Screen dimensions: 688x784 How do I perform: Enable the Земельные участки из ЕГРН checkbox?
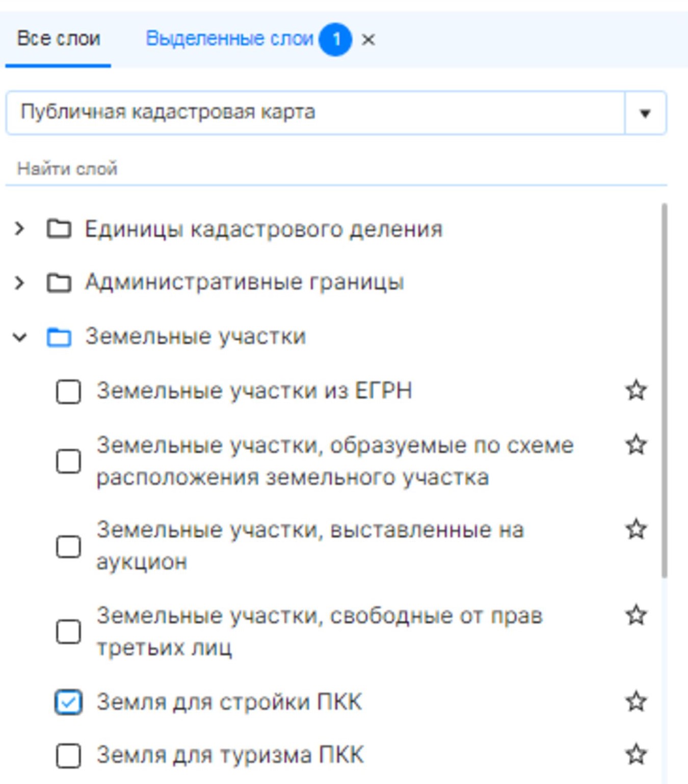tap(68, 391)
